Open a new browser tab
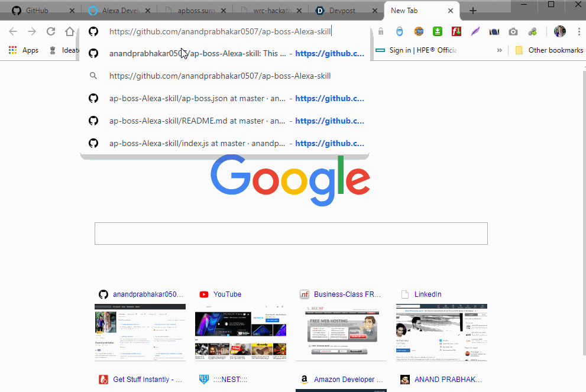Screen dimensions: 586x392 (x=472, y=11)
